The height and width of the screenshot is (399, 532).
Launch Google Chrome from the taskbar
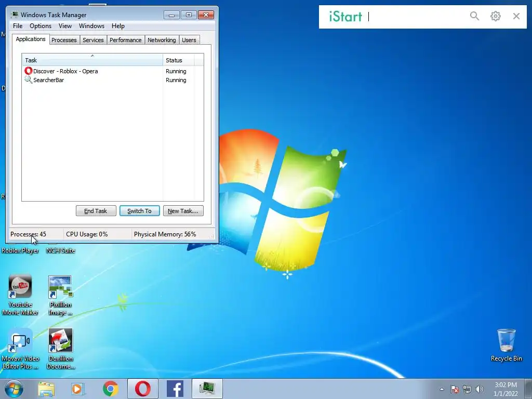(111, 389)
